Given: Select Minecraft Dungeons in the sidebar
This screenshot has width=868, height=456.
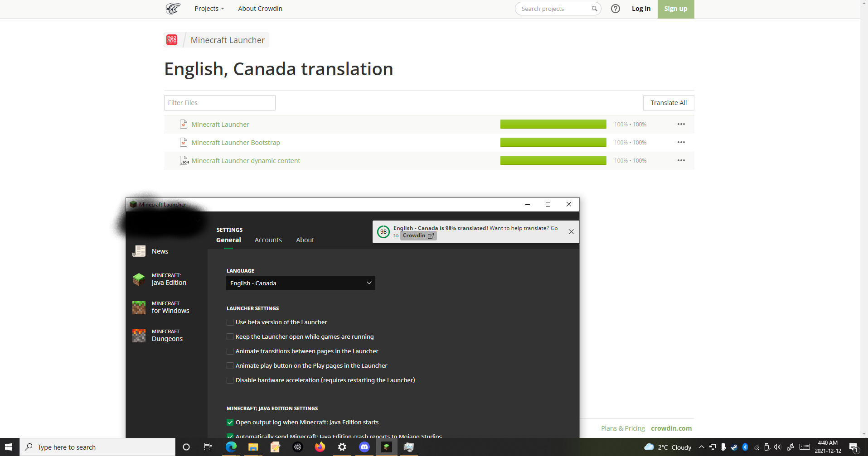Looking at the screenshot, I should [158, 335].
